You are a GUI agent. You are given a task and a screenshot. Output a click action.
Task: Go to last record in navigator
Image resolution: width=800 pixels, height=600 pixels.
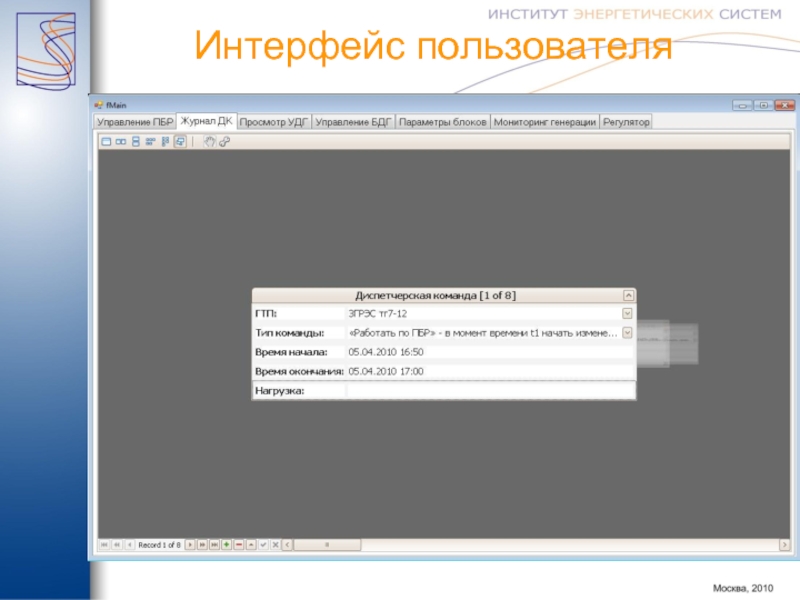click(x=214, y=545)
